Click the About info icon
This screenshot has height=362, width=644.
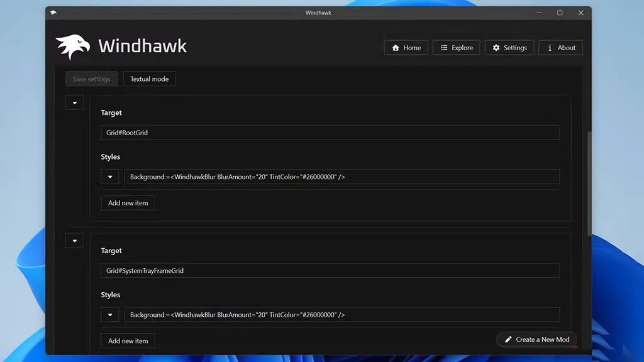point(550,47)
